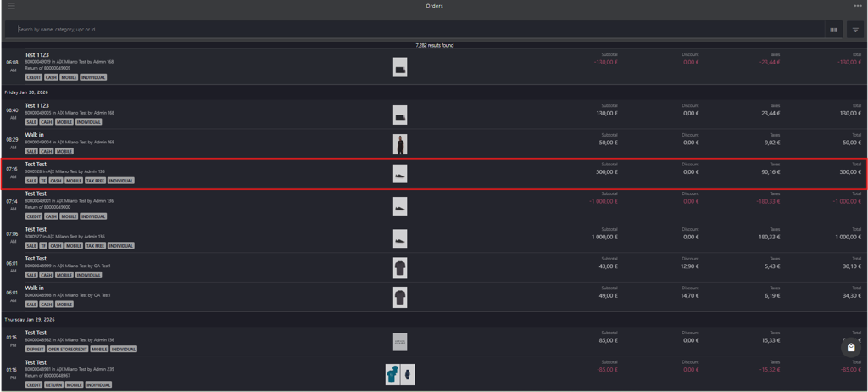
Task: Click the taxes value 9,02 €
Action: point(772,143)
